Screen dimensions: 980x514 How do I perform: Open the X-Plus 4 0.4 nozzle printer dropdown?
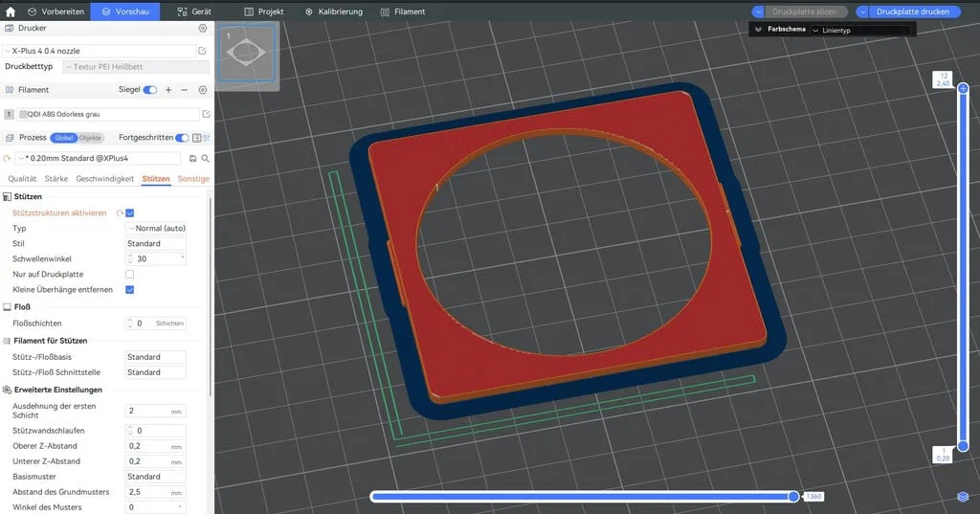[x=99, y=51]
